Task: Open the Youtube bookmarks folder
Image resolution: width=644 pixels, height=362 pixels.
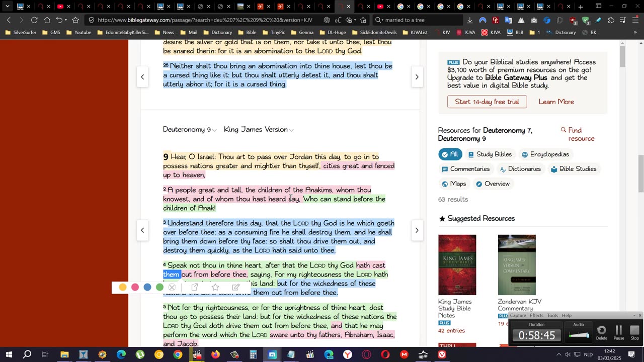Action: [x=78, y=32]
